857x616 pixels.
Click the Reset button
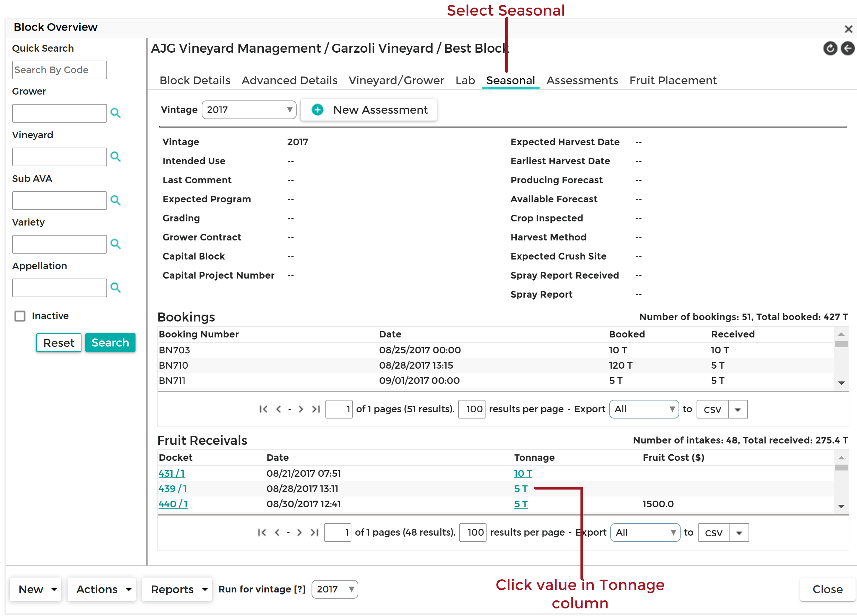tap(59, 343)
